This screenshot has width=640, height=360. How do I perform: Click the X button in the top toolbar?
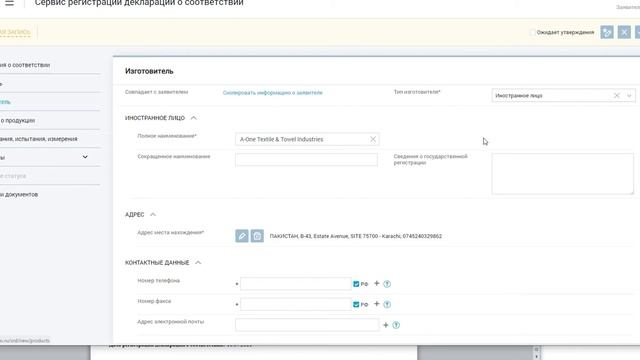624,32
